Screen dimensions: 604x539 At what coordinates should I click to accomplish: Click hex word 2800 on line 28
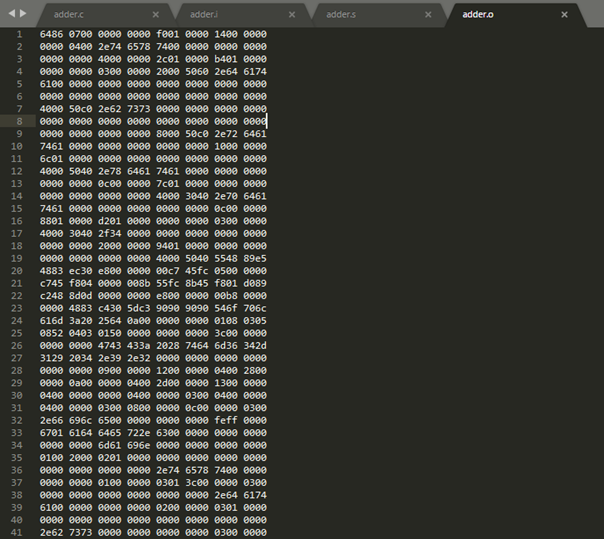255,371
